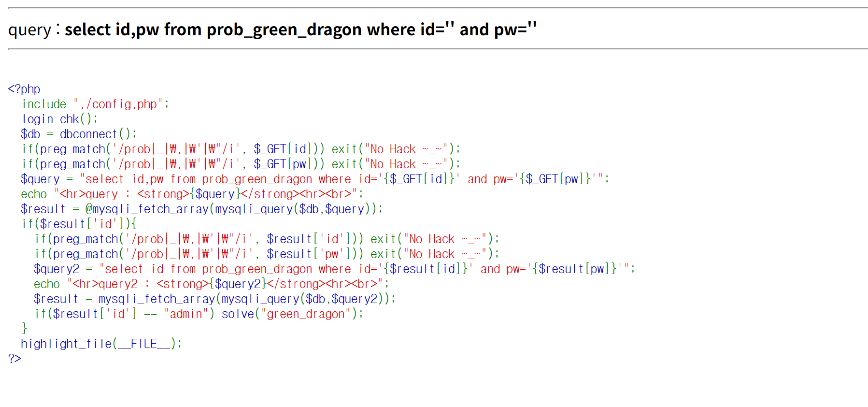
Task: Click the highlight_file(__FILE__) line
Action: click(101, 344)
